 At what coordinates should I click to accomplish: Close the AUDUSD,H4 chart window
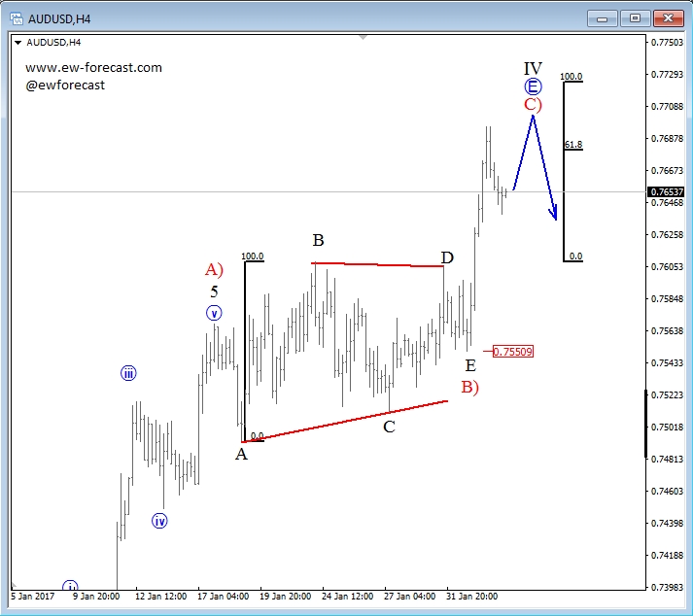[x=668, y=19]
